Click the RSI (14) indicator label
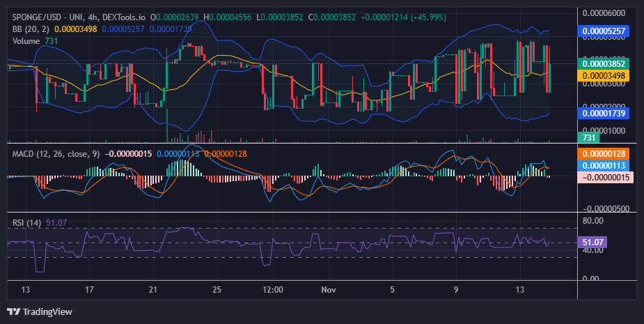Image resolution: width=644 pixels, height=324 pixels. (26, 223)
